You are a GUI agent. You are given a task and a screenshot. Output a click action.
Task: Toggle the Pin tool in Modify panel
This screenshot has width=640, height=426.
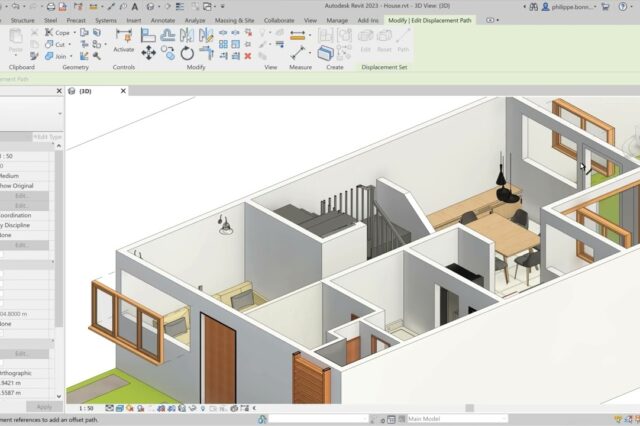click(x=248, y=44)
